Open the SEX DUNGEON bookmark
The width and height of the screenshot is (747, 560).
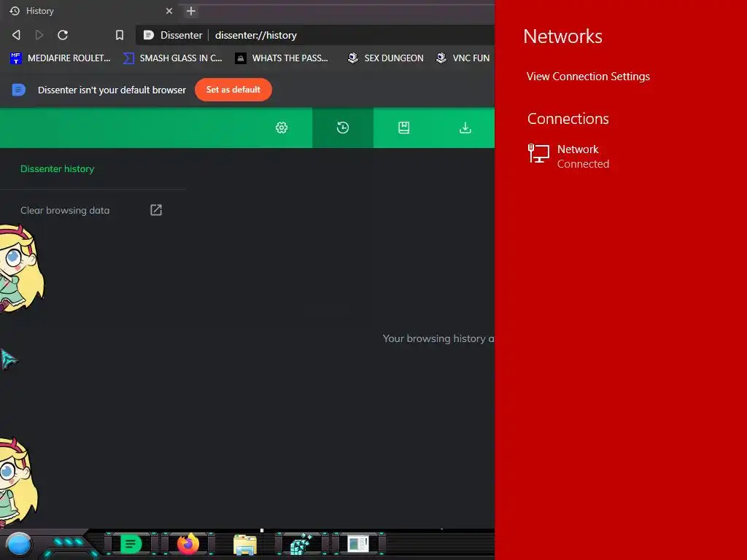click(385, 58)
